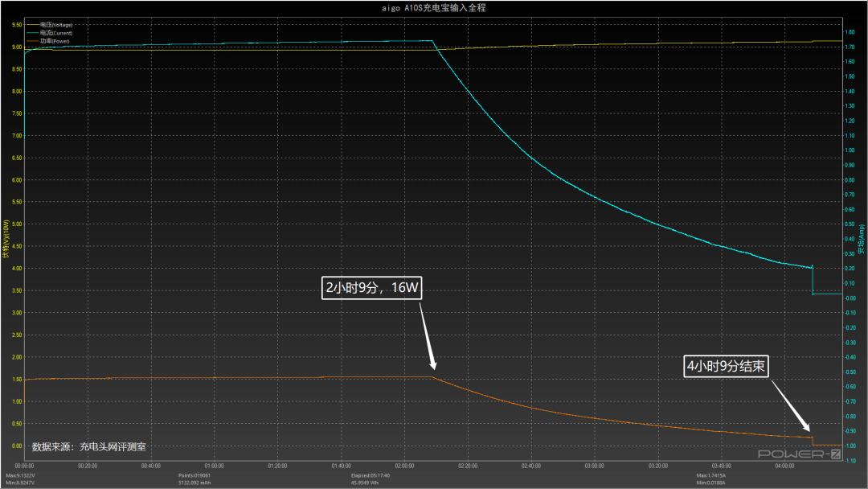
Task: Click the -0.50 tick on the ampere axis
Action: [x=850, y=372]
